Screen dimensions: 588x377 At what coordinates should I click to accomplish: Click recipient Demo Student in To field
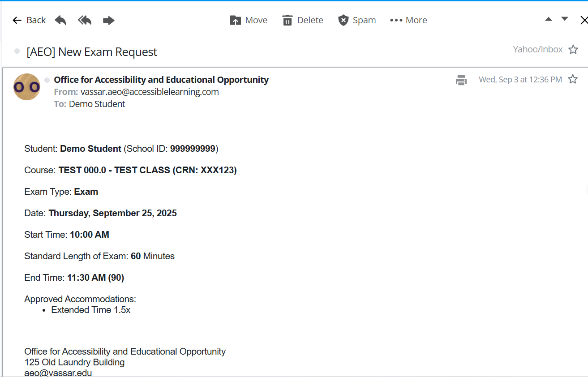[97, 104]
